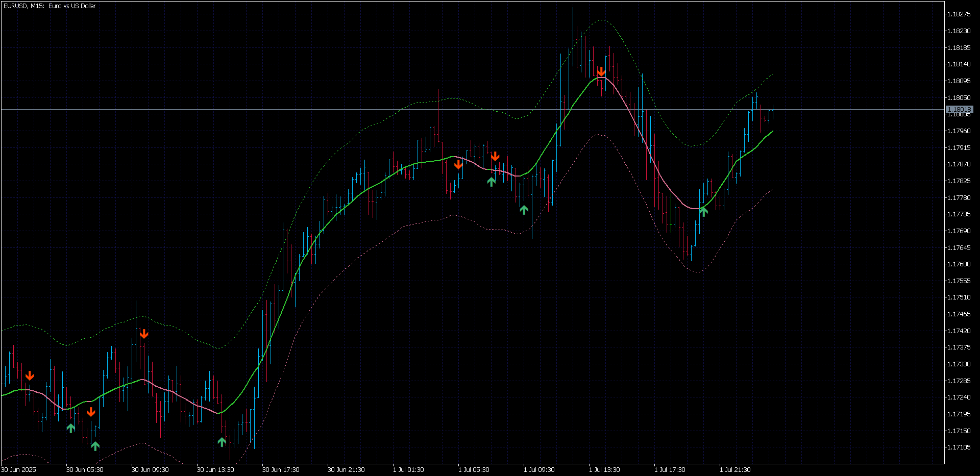The width and height of the screenshot is (980, 476).
Task: Select the 1.17690 price axis label
Action: pyautogui.click(x=959, y=231)
